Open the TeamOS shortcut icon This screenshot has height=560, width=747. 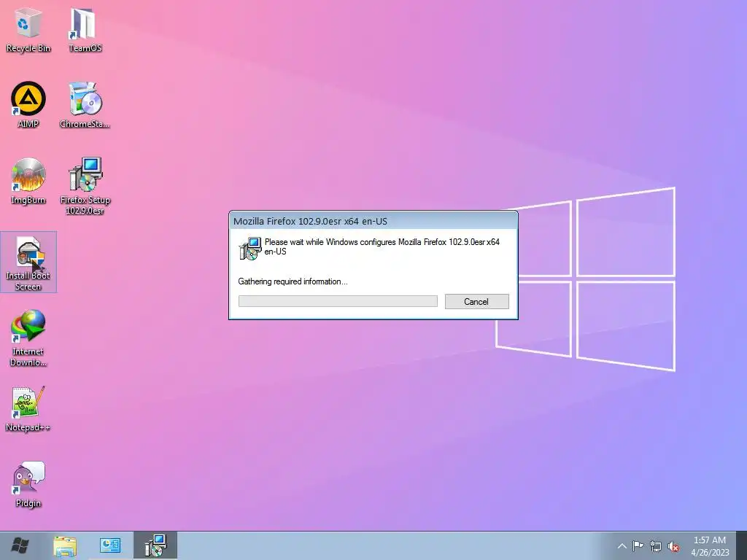(x=85, y=29)
